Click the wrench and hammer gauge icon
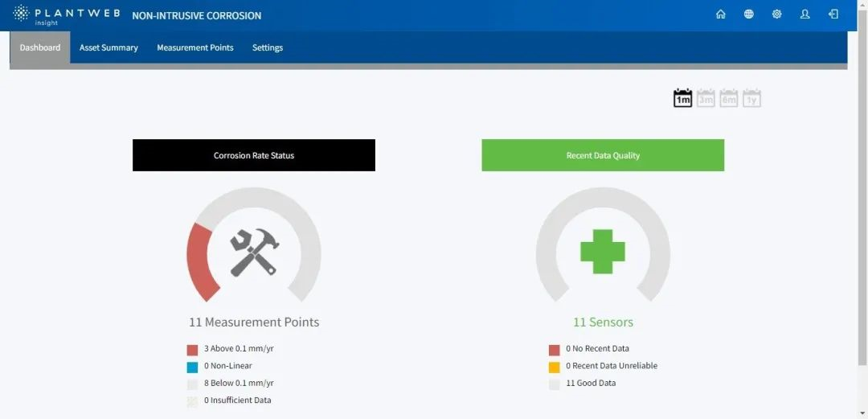Viewport: 868px width, 419px height. [x=254, y=253]
